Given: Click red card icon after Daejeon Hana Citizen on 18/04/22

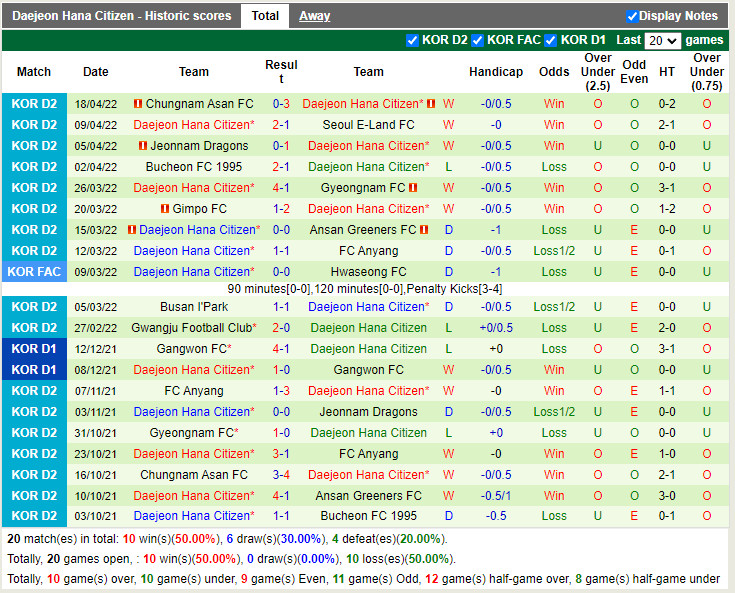Looking at the screenshot, I should coord(431,103).
